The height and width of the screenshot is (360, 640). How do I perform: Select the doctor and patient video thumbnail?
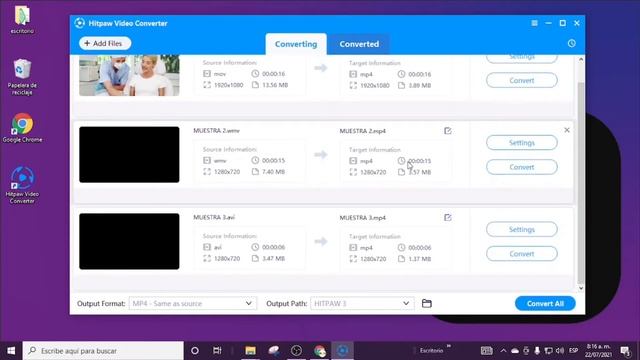[129, 76]
